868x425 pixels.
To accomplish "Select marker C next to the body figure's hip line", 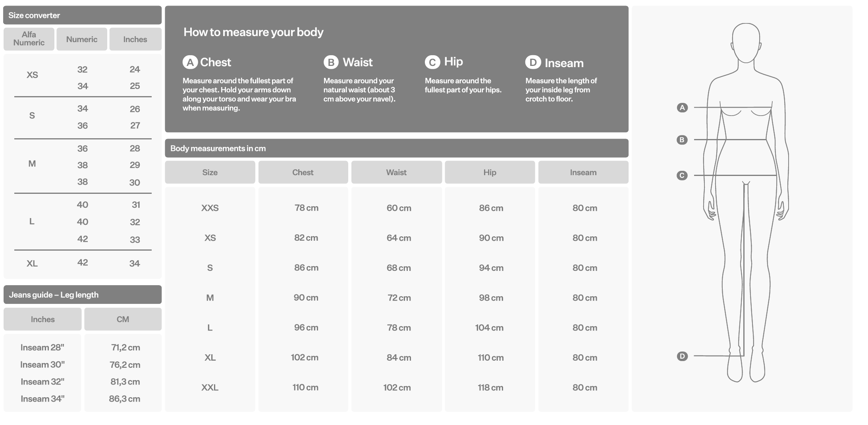I will tap(682, 176).
